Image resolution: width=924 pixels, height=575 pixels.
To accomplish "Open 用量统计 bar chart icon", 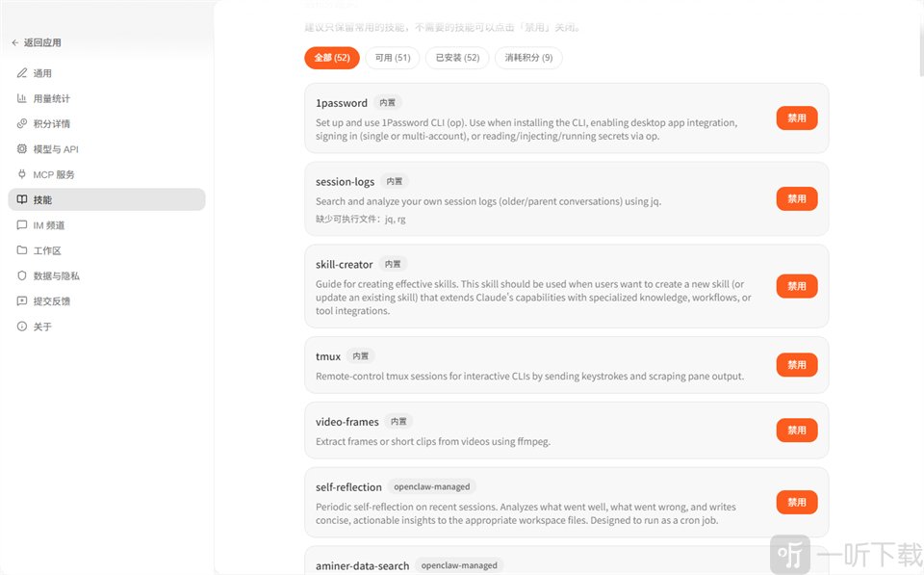I will tap(22, 98).
